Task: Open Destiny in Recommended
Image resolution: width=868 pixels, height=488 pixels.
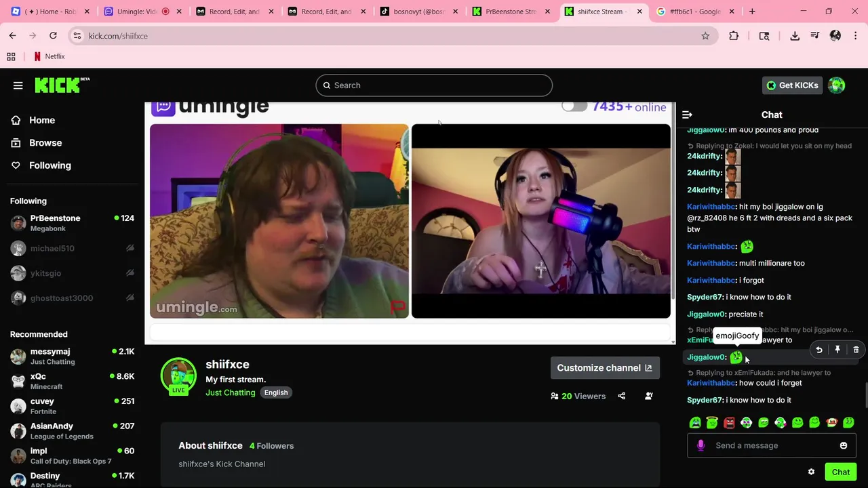Action: click(x=72, y=480)
